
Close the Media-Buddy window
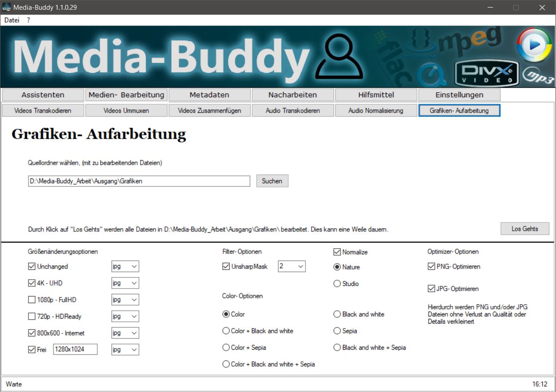coord(542,8)
